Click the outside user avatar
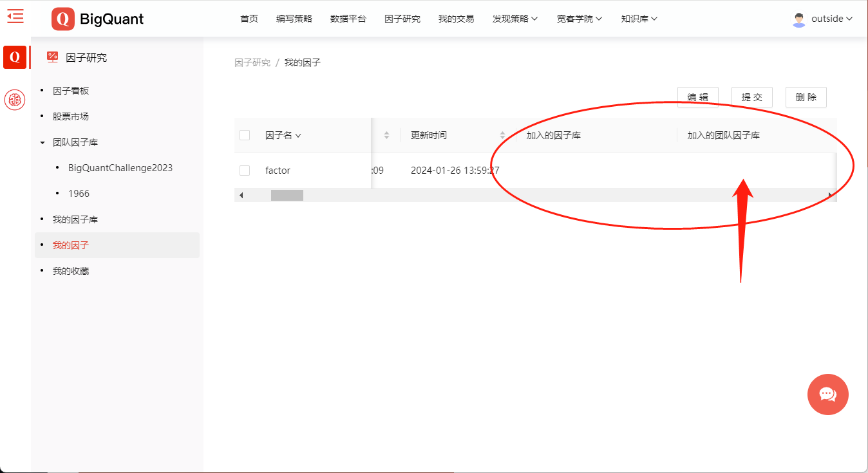 point(799,19)
